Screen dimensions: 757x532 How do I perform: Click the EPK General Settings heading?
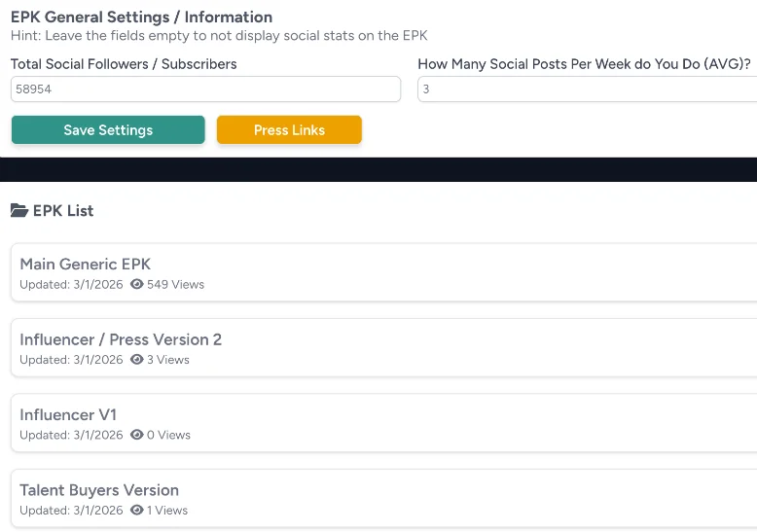coord(141,18)
